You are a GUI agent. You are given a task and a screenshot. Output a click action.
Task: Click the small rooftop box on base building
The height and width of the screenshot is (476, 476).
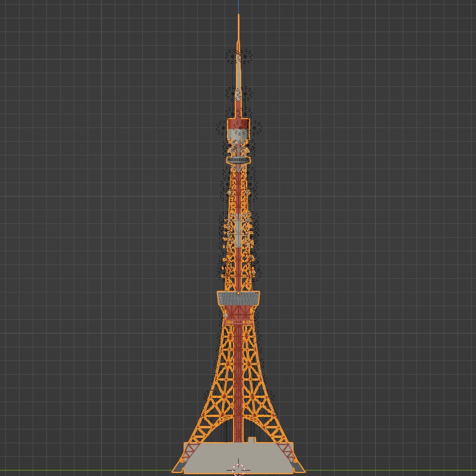[x=251, y=440]
